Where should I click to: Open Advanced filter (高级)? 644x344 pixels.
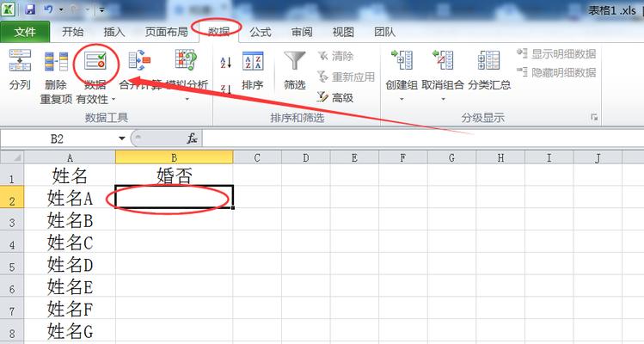pos(335,97)
